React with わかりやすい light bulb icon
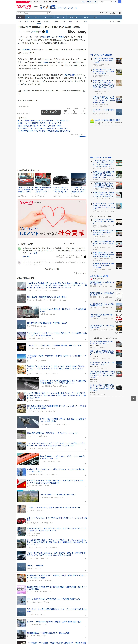 coord(74,111)
